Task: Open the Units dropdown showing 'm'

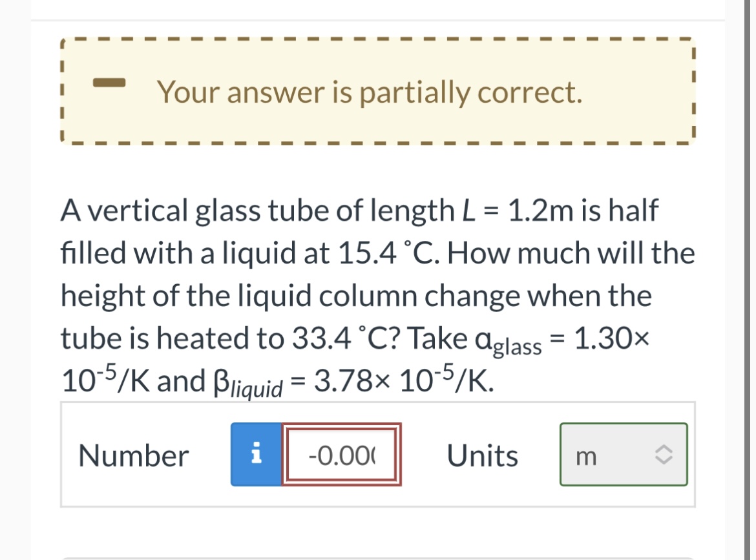Action: tap(622, 454)
